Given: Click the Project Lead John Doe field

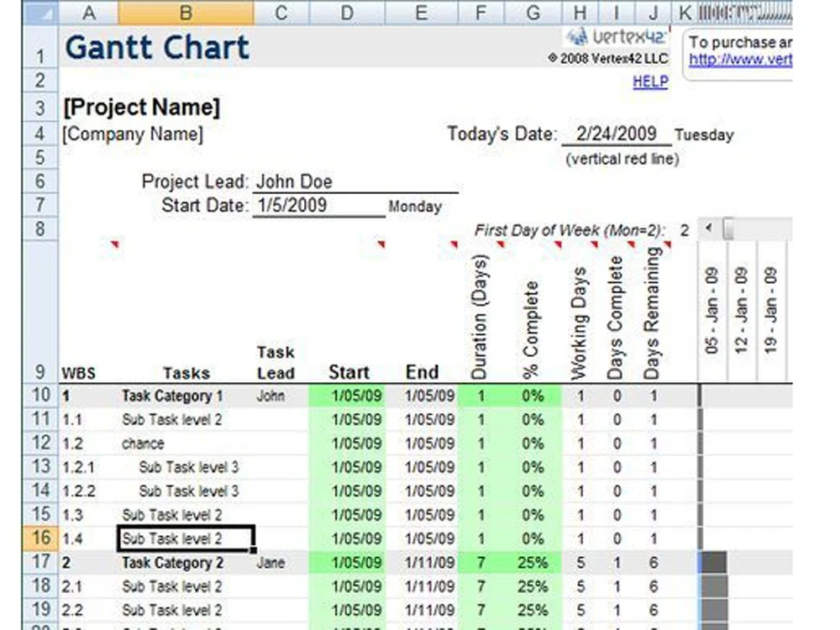Looking at the screenshot, I should 355,181.
